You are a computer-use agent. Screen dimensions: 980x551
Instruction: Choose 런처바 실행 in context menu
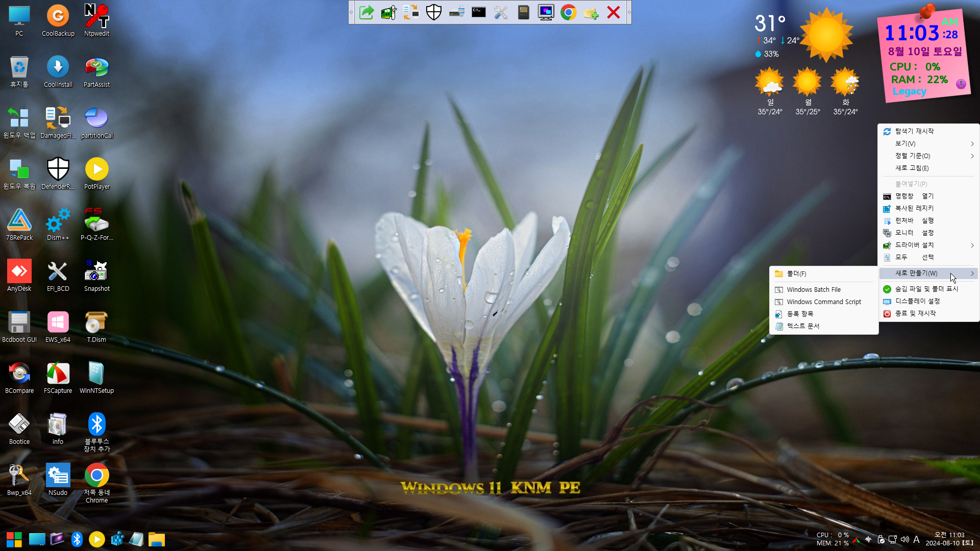point(928,220)
